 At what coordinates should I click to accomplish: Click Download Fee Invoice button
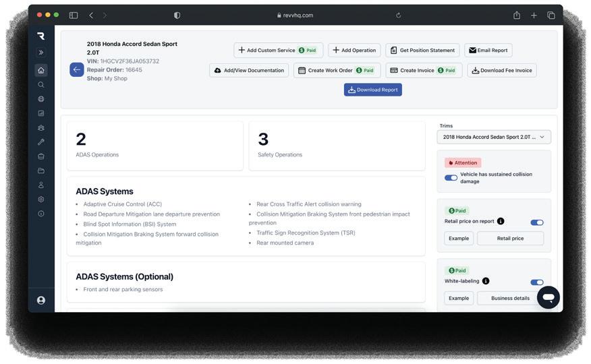point(502,70)
